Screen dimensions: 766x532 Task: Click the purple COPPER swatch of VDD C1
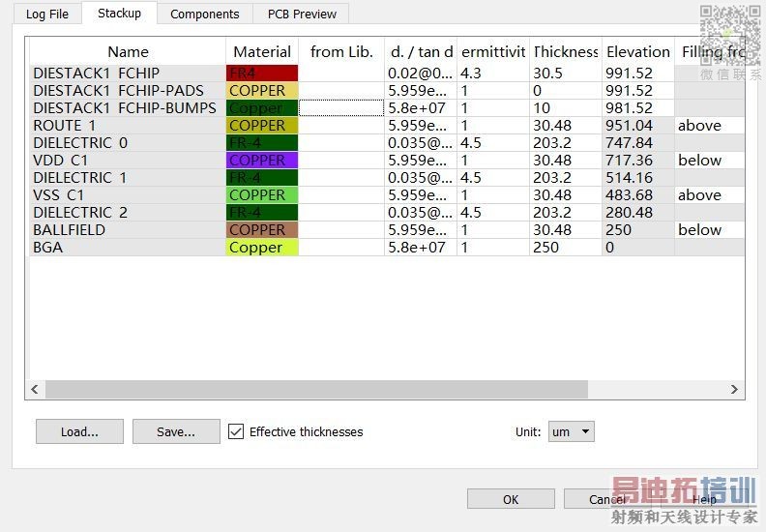(x=262, y=161)
